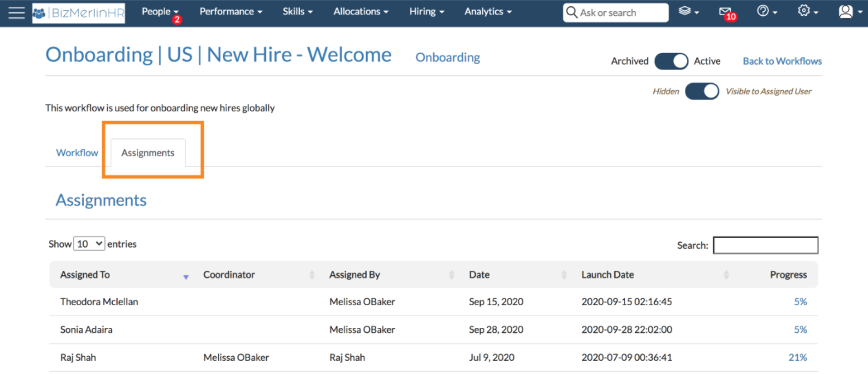Switch to the Workflow tab
The height and width of the screenshot is (374, 868).
pos(77,153)
